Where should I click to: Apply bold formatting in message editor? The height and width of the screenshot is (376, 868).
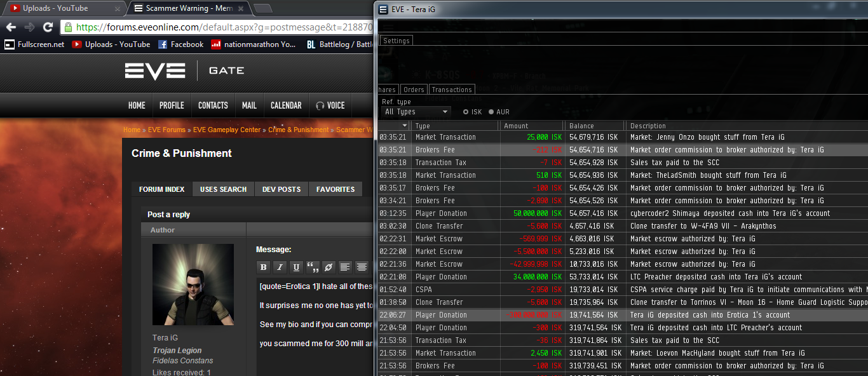(263, 267)
